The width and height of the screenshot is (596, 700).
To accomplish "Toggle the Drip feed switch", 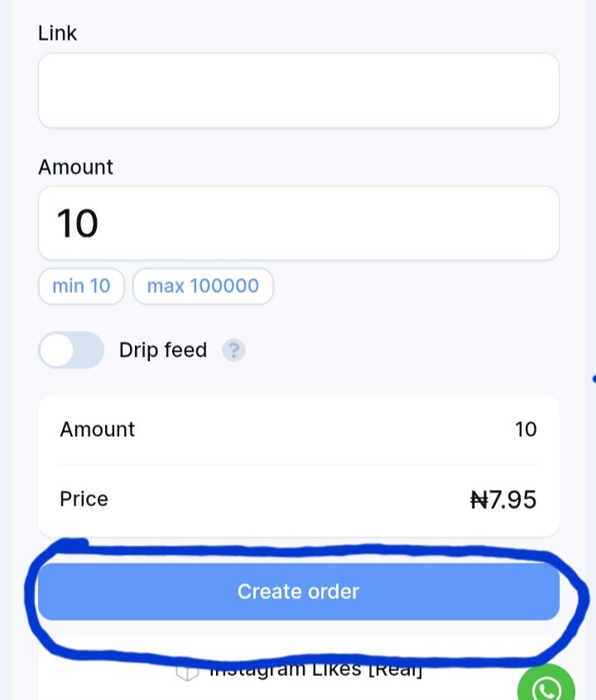I will pyautogui.click(x=71, y=350).
